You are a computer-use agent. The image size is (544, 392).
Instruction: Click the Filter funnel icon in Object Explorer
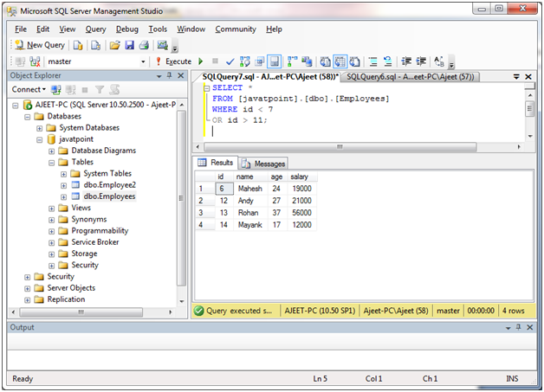[100, 90]
